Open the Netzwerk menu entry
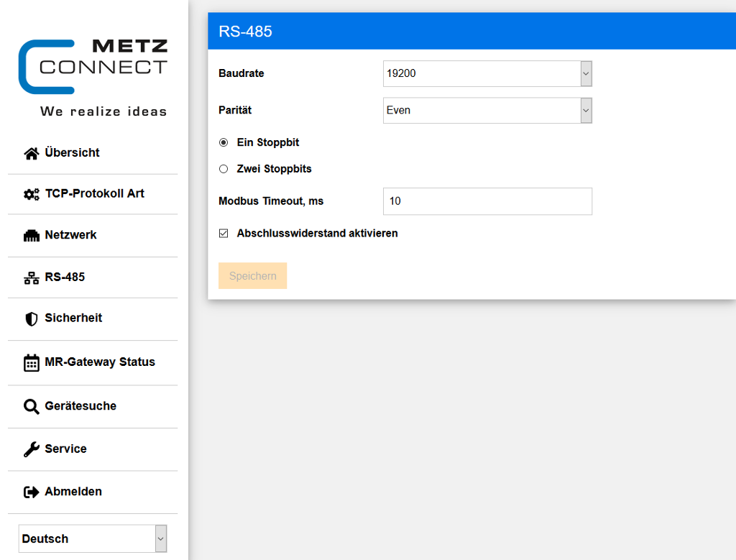 coord(70,235)
